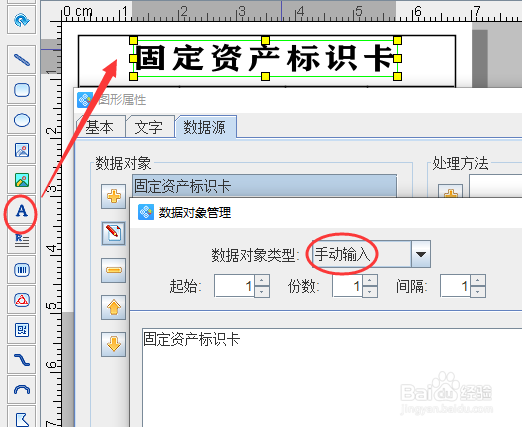Select 固定资产标识卡 in data object list

point(265,186)
